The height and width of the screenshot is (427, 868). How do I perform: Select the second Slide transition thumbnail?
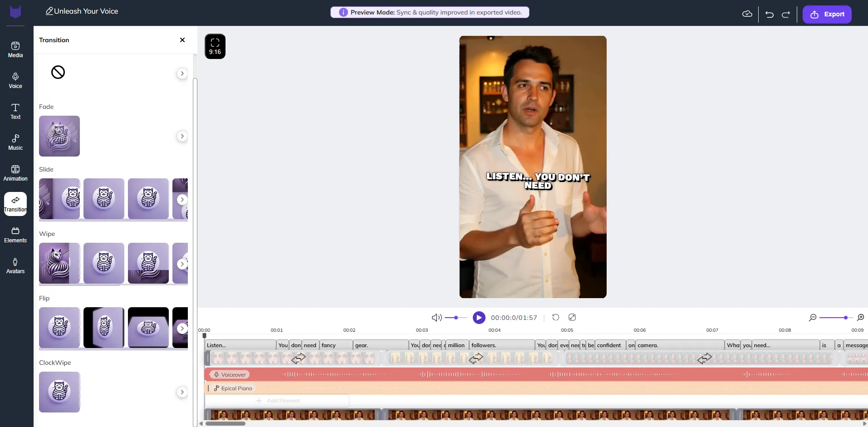pos(104,199)
